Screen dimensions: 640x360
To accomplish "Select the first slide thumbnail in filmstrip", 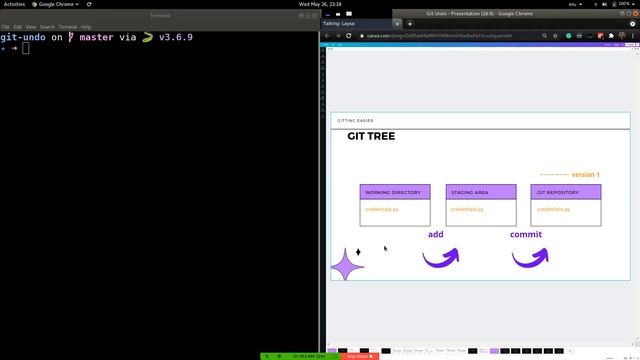I will 332,351.
